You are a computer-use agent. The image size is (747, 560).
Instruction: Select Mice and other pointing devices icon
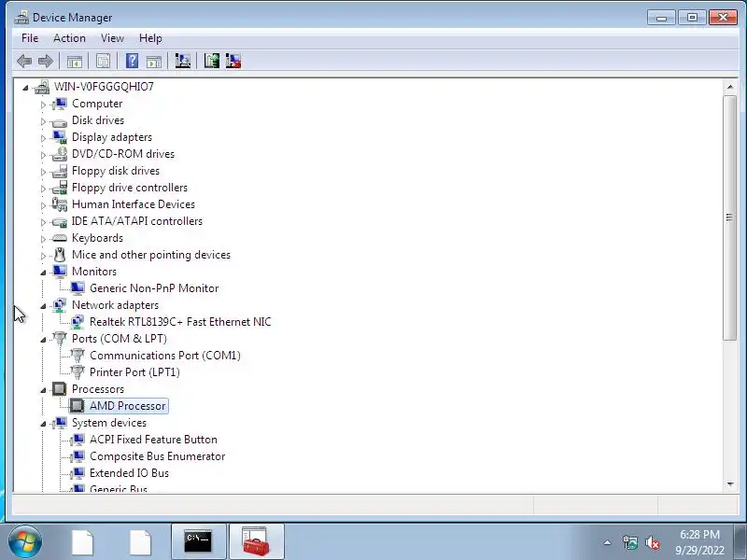[60, 255]
